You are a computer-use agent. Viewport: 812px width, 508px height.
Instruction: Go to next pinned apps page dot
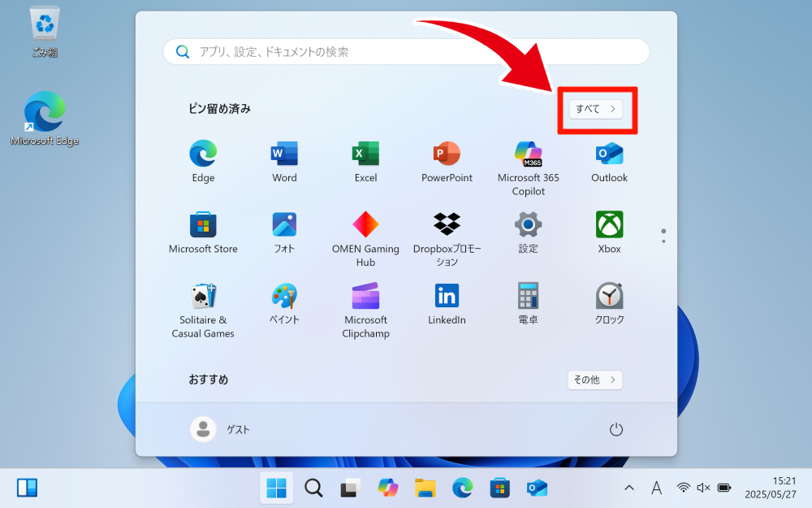pyautogui.click(x=663, y=241)
